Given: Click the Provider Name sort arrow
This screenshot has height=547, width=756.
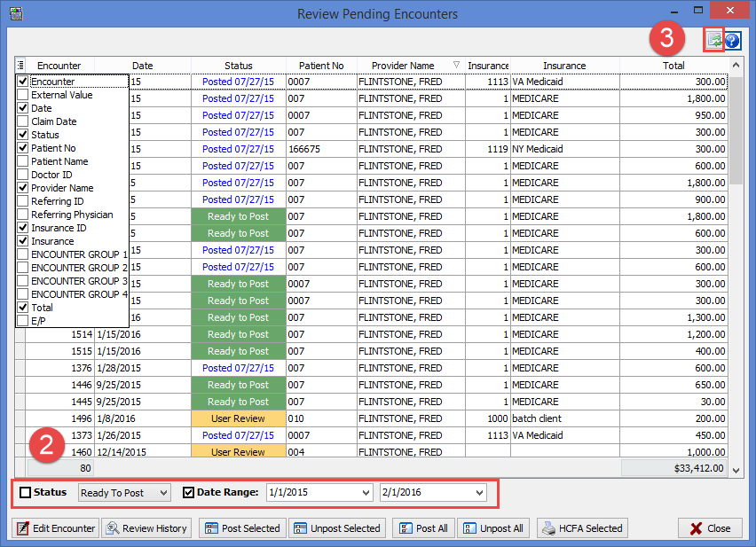Looking at the screenshot, I should (x=455, y=65).
